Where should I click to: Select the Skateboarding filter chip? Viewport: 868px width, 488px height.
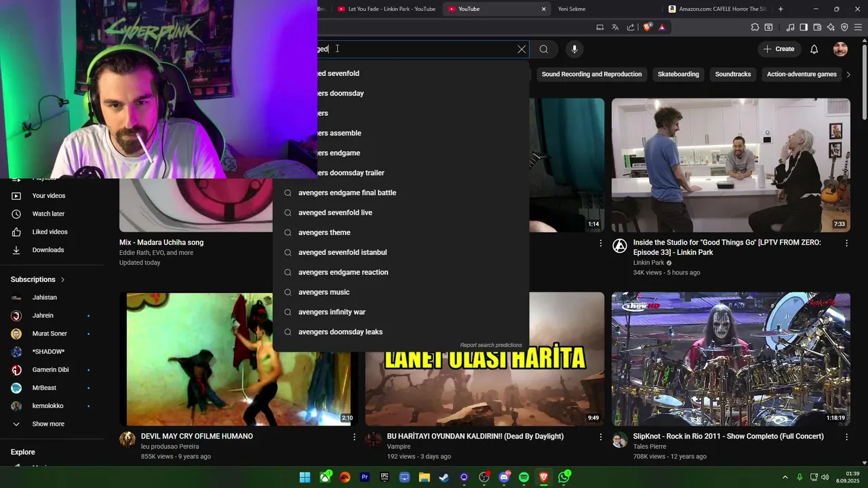click(x=678, y=74)
